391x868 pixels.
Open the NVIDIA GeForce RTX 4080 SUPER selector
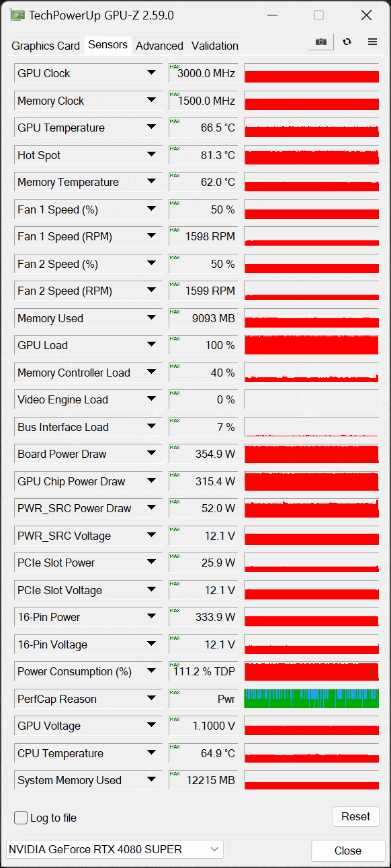click(x=114, y=849)
